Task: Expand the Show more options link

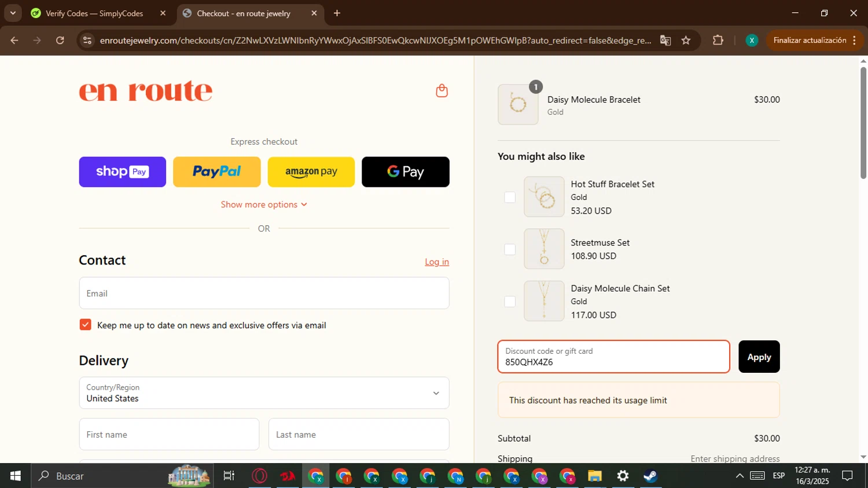Action: click(x=264, y=204)
